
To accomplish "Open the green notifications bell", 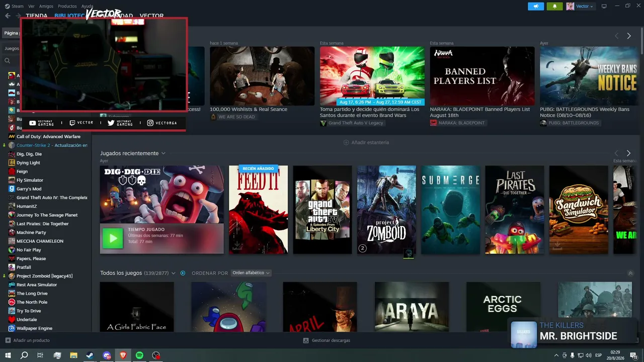I will click(x=554, y=6).
